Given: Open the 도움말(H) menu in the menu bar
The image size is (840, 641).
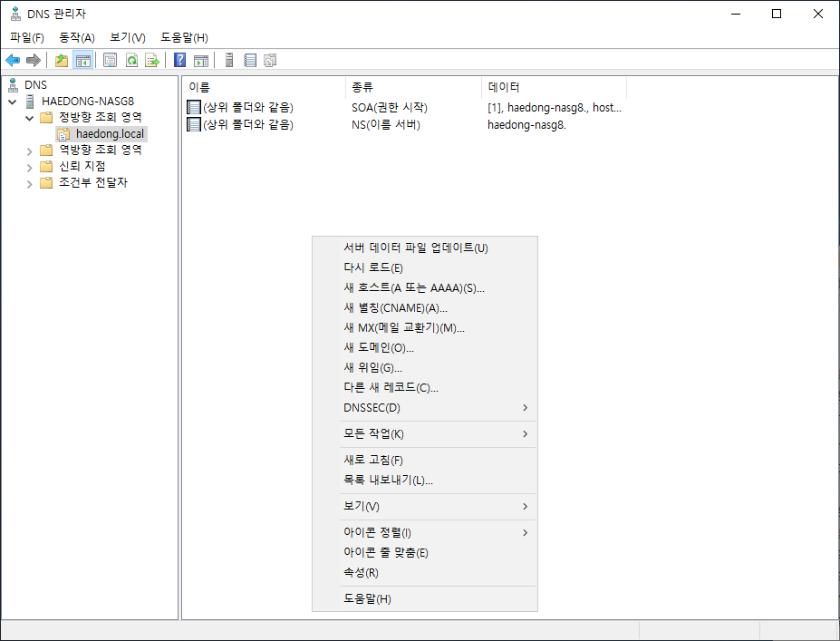Looking at the screenshot, I should click(x=184, y=37).
